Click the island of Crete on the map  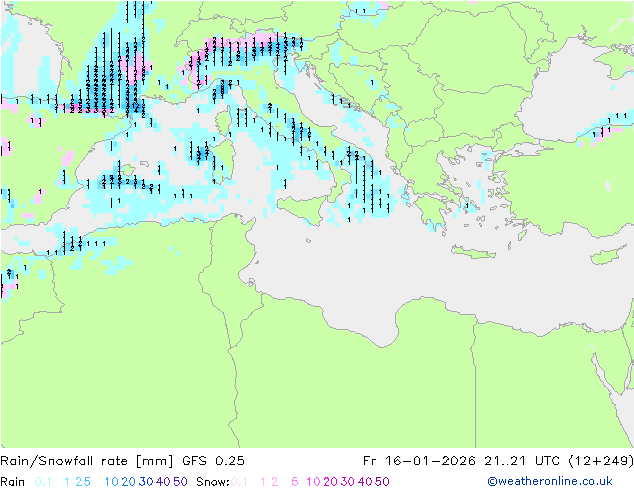473,252
